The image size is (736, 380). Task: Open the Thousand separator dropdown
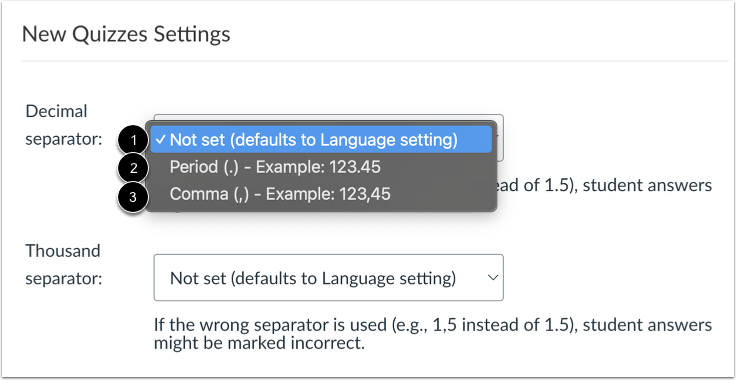[329, 278]
